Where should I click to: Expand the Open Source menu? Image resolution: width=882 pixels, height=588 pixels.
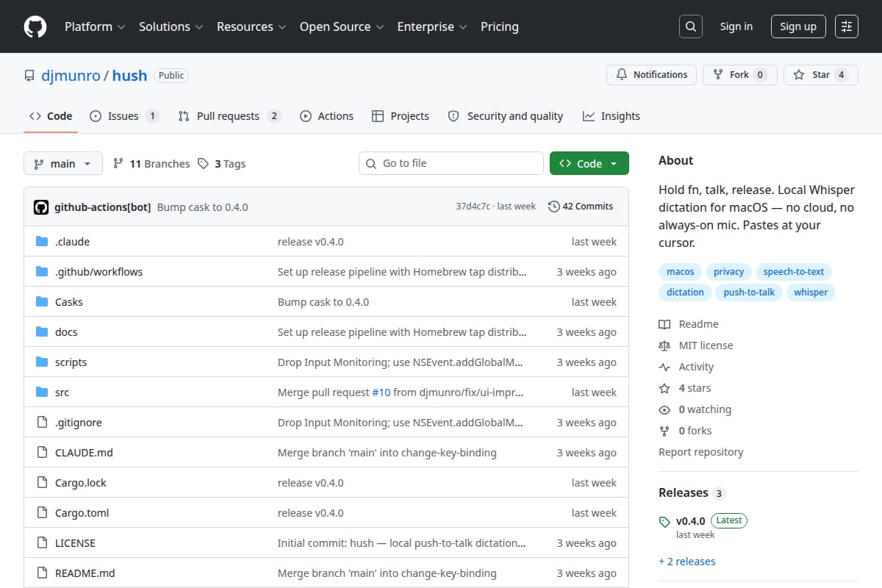pyautogui.click(x=342, y=26)
